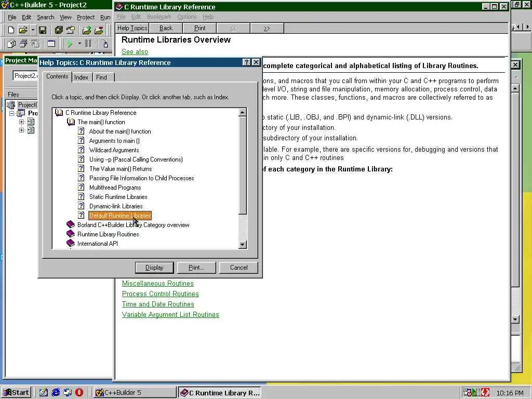The height and width of the screenshot is (399, 532).
Task: Click the contents list scroll-down arrow
Action: pyautogui.click(x=242, y=244)
